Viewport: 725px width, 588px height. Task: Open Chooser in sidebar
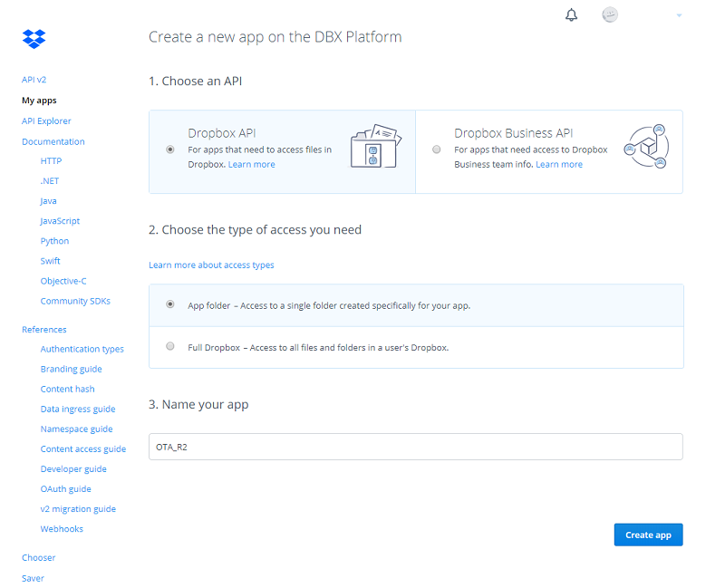point(38,557)
